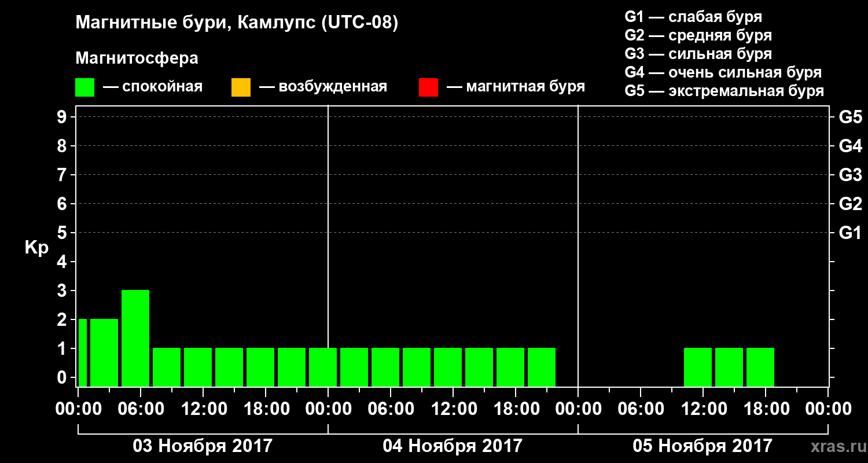Image resolution: width=868 pixels, height=463 pixels.
Task: Click the '12:00' time label above 03 Ноября
Action: (203, 409)
